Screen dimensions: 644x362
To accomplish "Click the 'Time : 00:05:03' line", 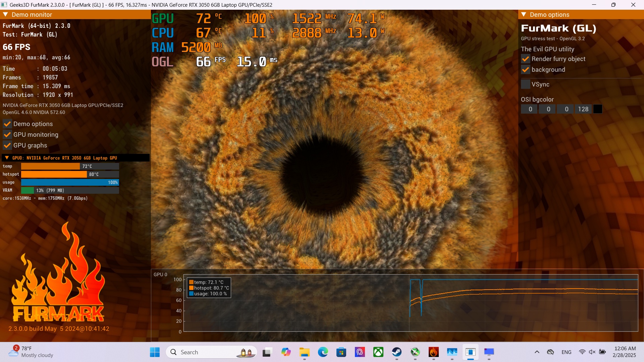I will coord(35,69).
